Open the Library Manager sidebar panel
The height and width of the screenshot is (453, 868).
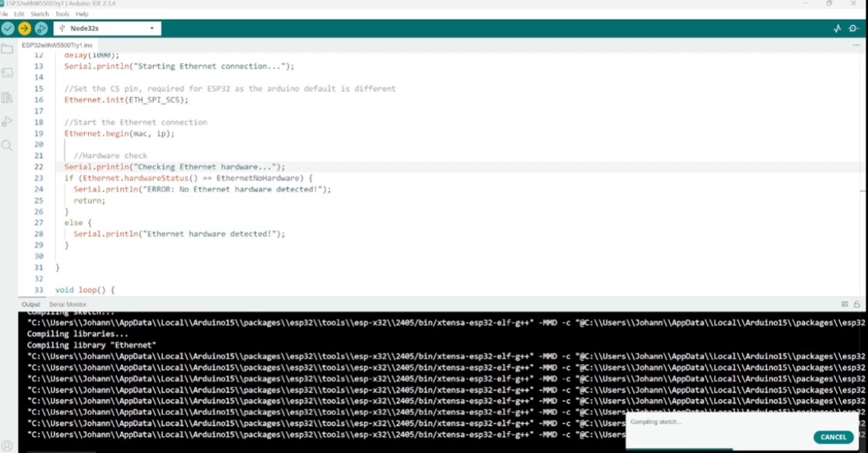coord(7,97)
